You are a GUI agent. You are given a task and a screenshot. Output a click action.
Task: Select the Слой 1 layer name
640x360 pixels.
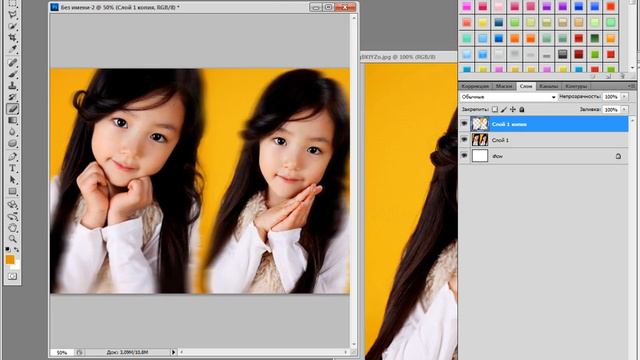pyautogui.click(x=500, y=140)
